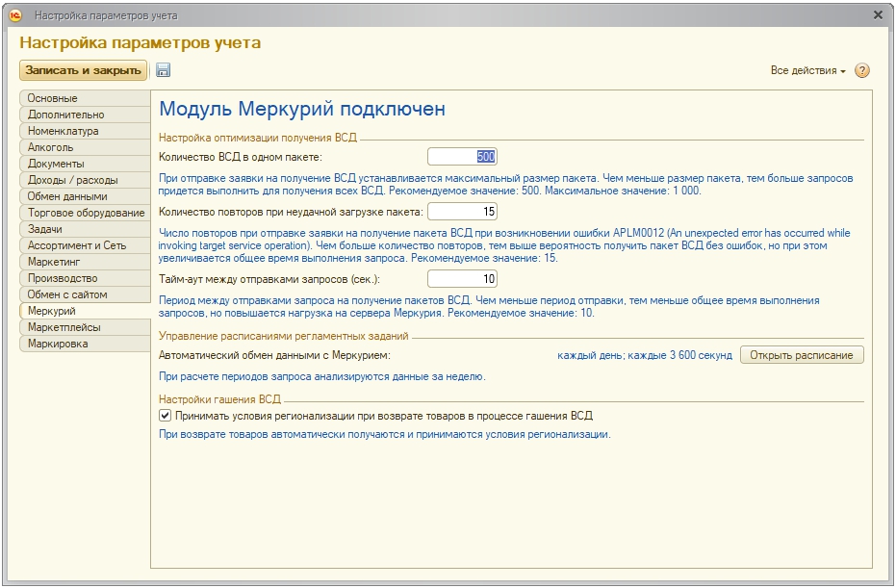Click hint 'При расчете периодов запроса анализируются данные за неделю.'
This screenshot has height=588, width=896.
322,376
